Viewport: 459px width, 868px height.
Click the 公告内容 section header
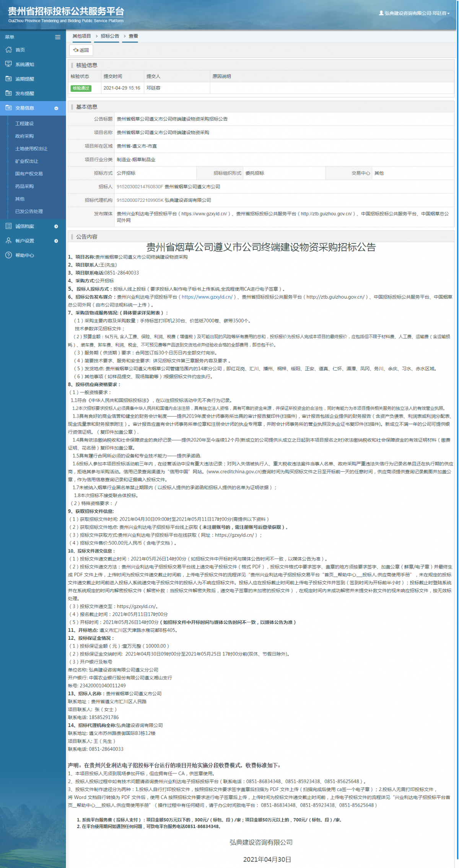click(87, 237)
